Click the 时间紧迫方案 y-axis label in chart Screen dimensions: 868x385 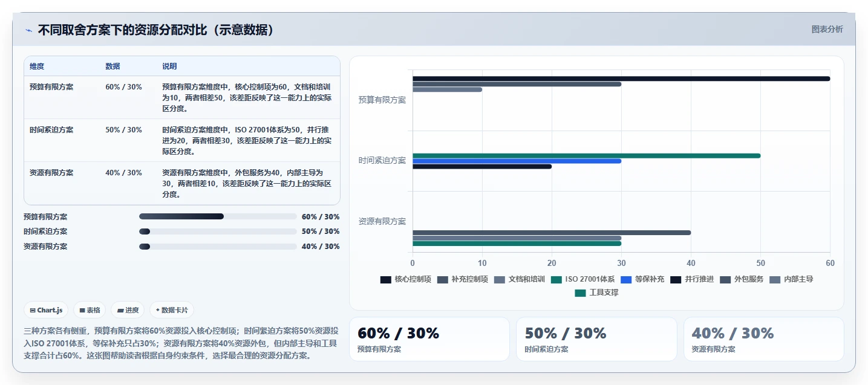pos(382,161)
